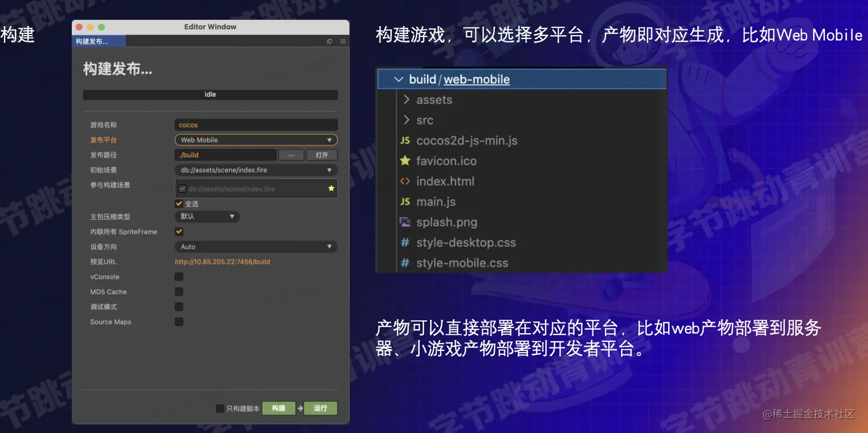Viewport: 868px width, 433px height.
Task: Open the 发布平台 Web Mobile dropdown
Action: 255,139
